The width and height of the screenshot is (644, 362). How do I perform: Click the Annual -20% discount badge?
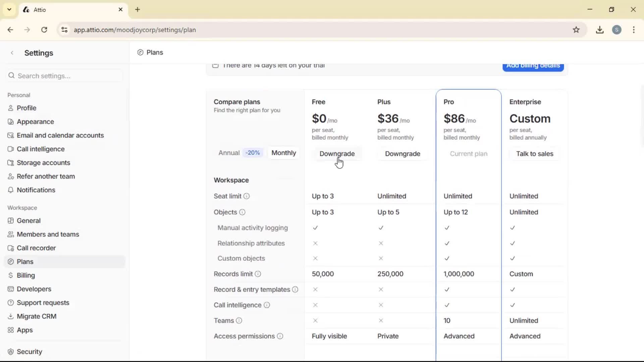tap(253, 153)
